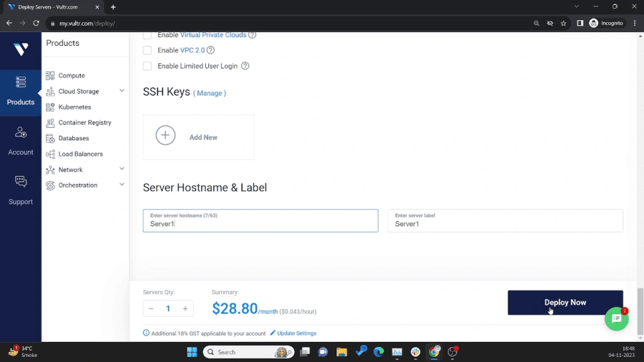Image resolution: width=644 pixels, height=362 pixels.
Task: Increase servers quantity with the plus stepper
Action: 184,309
